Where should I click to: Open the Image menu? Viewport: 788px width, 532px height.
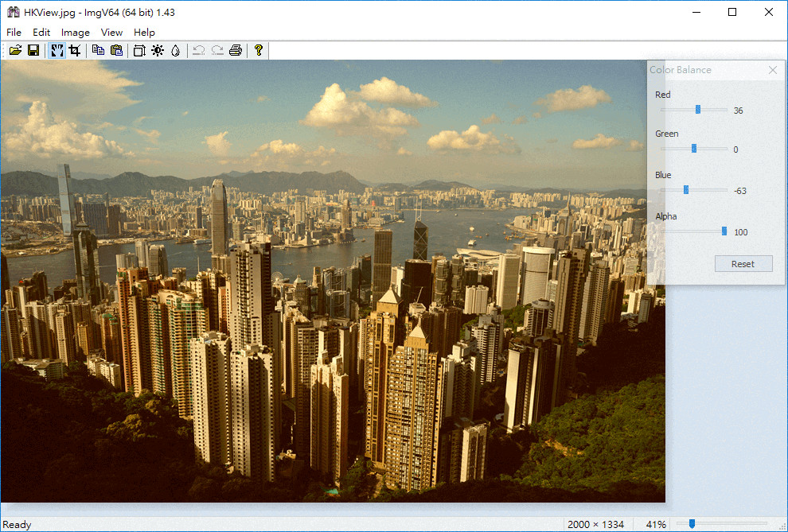(76, 32)
